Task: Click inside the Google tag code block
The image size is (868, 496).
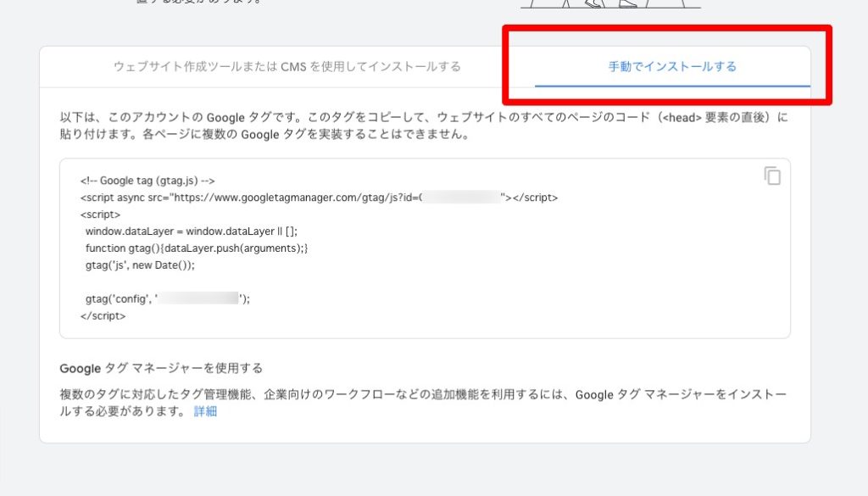Action: [x=339, y=246]
